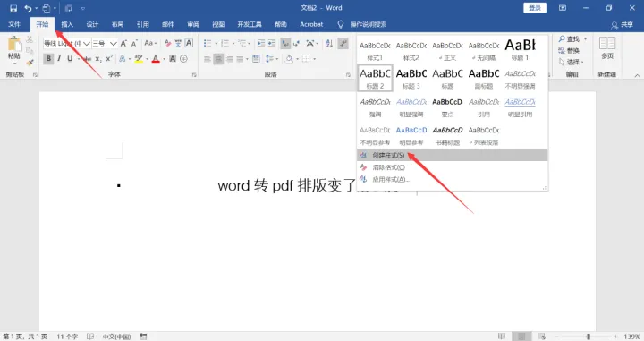Choose Create a Style (创建样式) menu item

[453, 155]
